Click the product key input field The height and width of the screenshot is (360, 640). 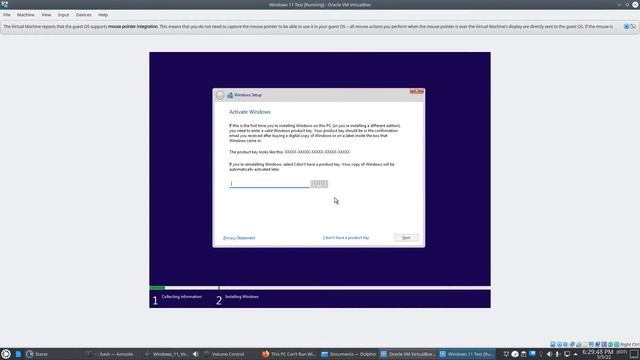point(269,184)
